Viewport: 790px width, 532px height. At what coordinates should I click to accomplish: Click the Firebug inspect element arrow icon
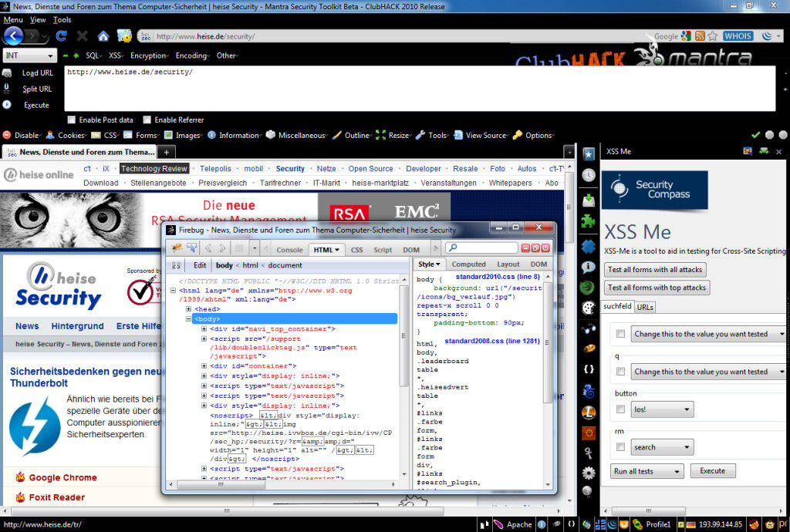point(192,247)
